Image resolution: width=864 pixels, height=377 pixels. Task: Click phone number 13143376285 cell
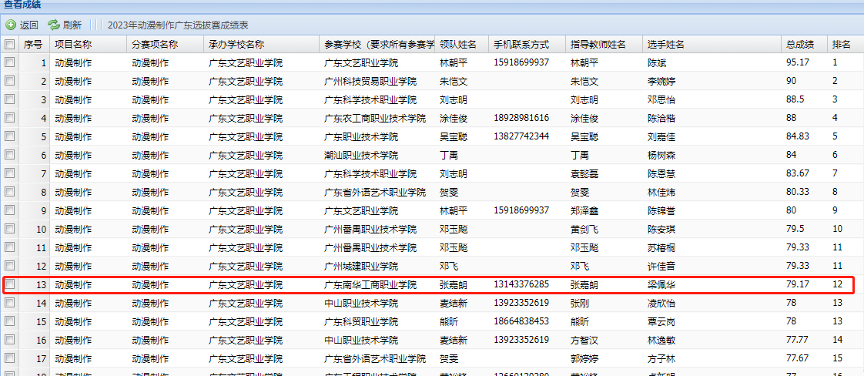coord(521,284)
